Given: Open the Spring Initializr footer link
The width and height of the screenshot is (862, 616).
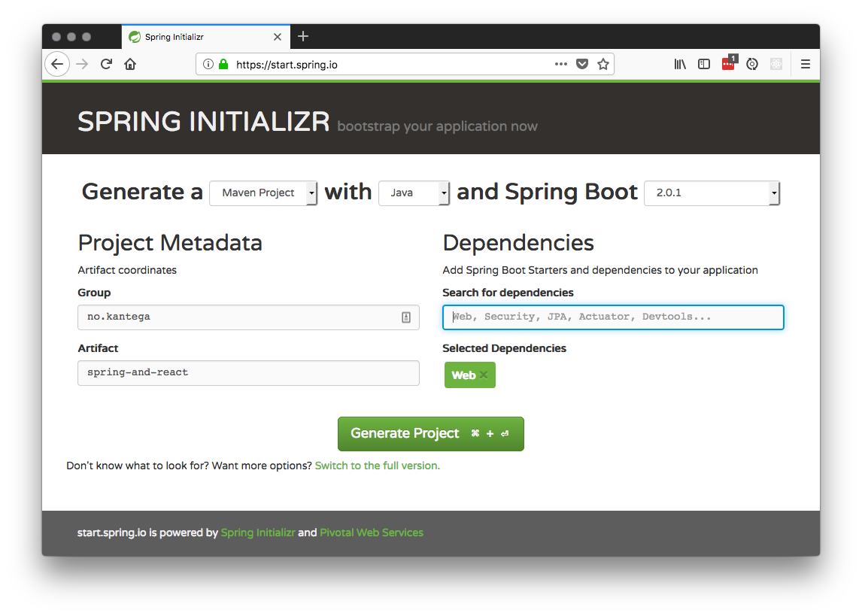Looking at the screenshot, I should 258,533.
